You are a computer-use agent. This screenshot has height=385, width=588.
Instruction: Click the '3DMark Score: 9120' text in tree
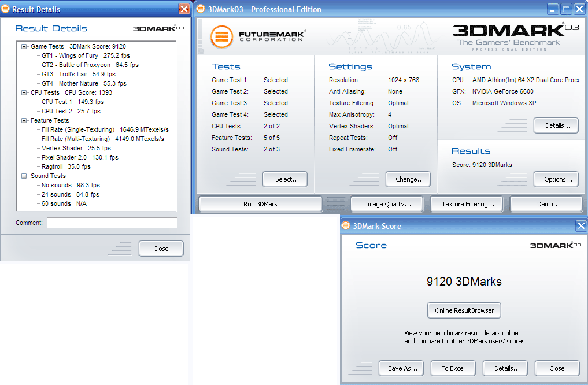pyautogui.click(x=98, y=46)
